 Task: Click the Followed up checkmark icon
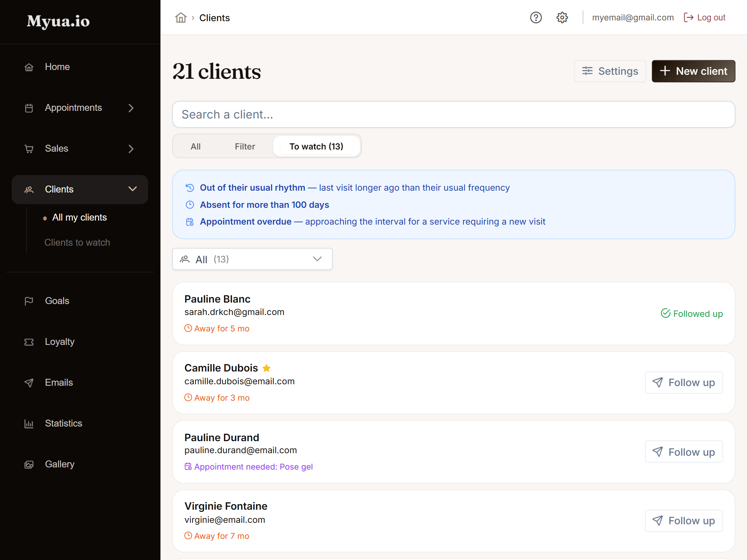(x=666, y=313)
